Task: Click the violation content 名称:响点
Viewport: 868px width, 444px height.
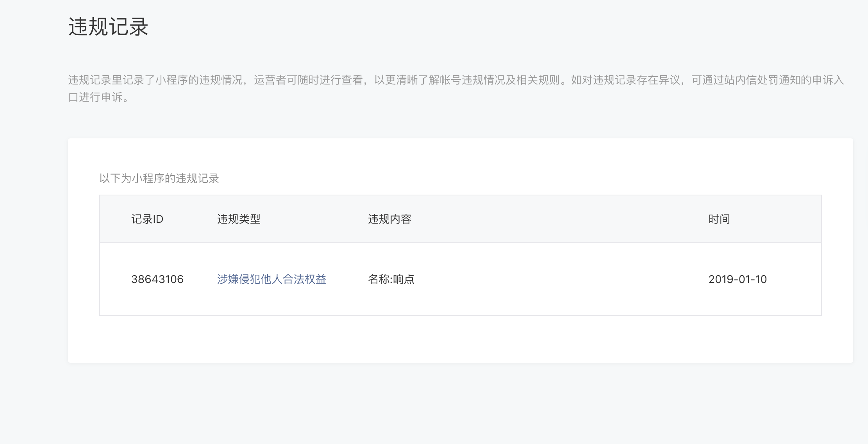Action: [391, 279]
